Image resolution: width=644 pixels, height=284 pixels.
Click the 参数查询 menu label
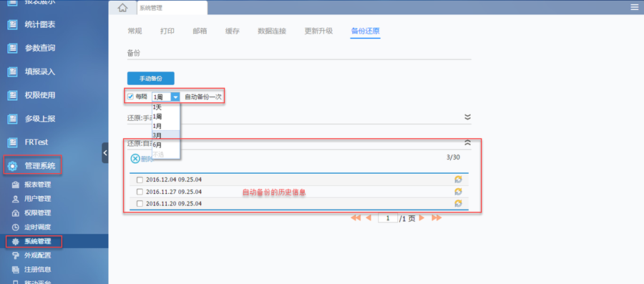click(x=40, y=48)
